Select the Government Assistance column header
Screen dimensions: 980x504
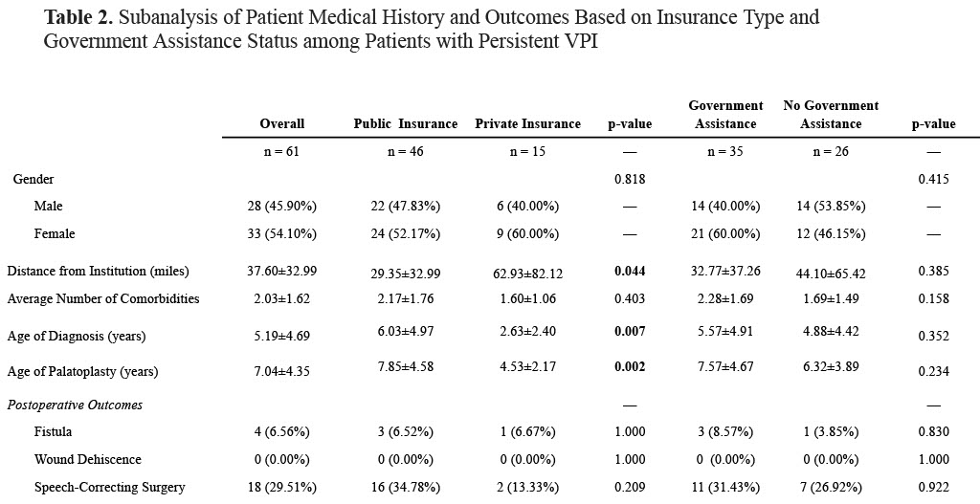click(x=725, y=115)
